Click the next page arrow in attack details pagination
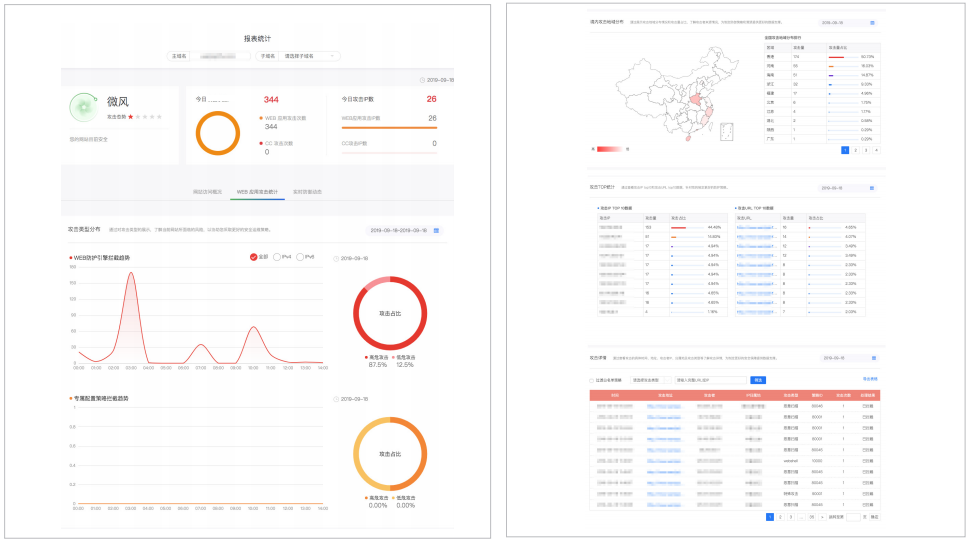Screen dimensions: 972x543 [x=822, y=516]
